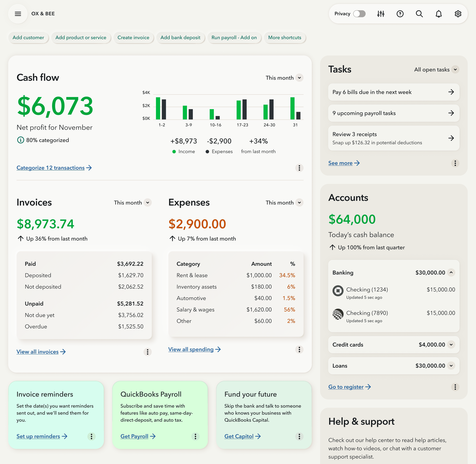Open QuickBooks Payroll card three-dot menu

(195, 436)
